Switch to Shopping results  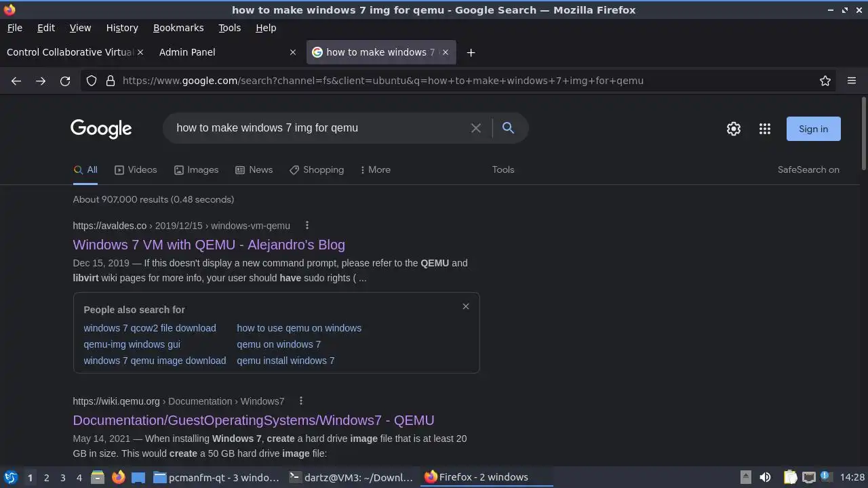pyautogui.click(x=317, y=170)
